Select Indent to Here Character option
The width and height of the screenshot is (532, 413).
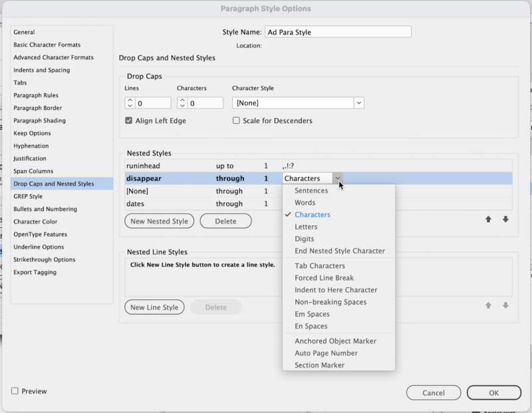coord(336,290)
